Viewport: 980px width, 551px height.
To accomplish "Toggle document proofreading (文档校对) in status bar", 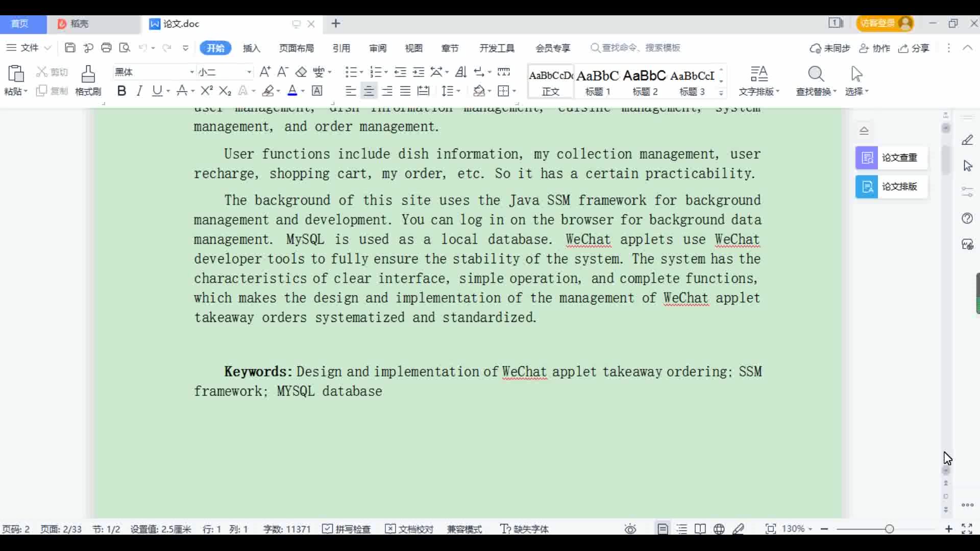I will 409,529.
